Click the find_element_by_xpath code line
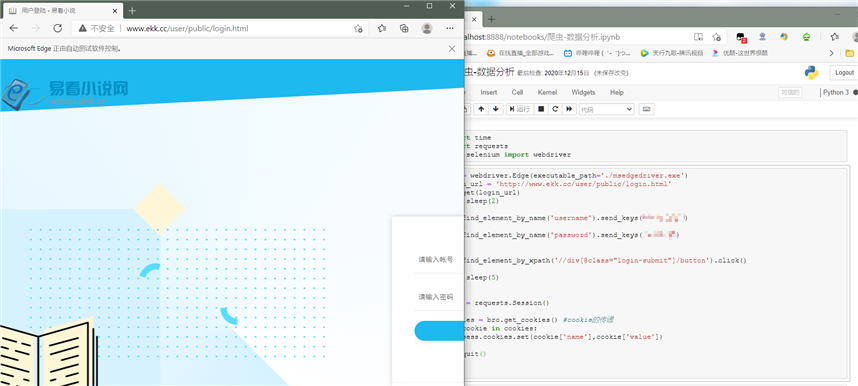The height and width of the screenshot is (386, 858). pos(605,260)
